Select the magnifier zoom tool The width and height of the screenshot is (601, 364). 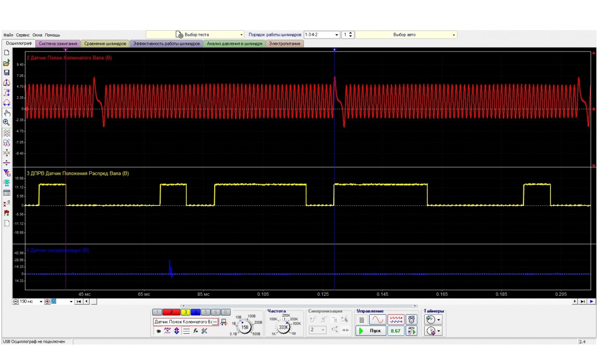pyautogui.click(x=7, y=122)
